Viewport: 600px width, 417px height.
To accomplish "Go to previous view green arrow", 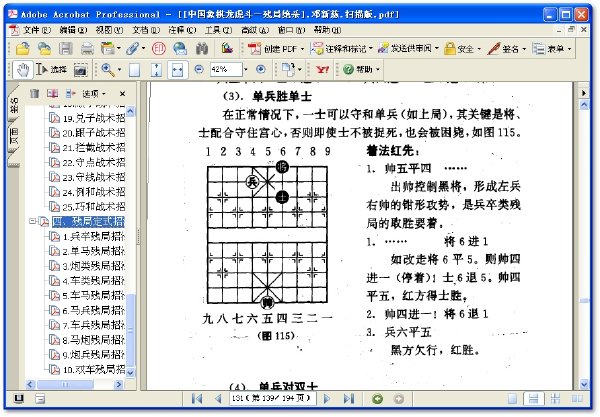I will coord(377,399).
